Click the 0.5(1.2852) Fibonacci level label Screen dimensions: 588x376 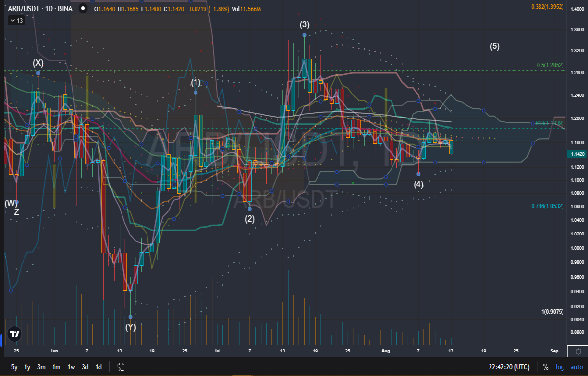[x=550, y=65]
